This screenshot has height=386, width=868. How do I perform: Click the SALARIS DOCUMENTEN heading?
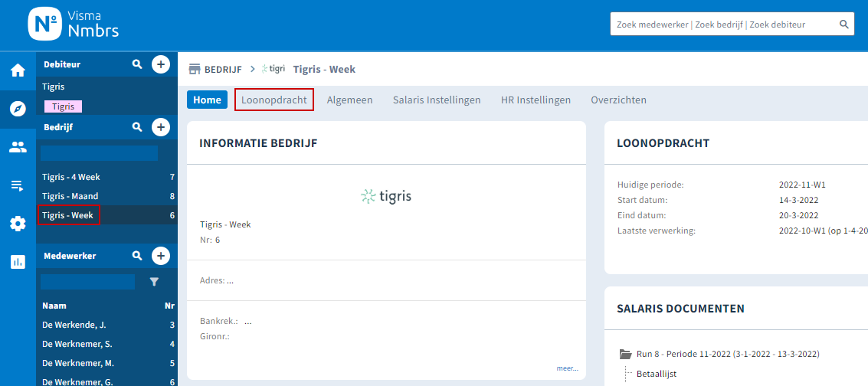pos(680,309)
